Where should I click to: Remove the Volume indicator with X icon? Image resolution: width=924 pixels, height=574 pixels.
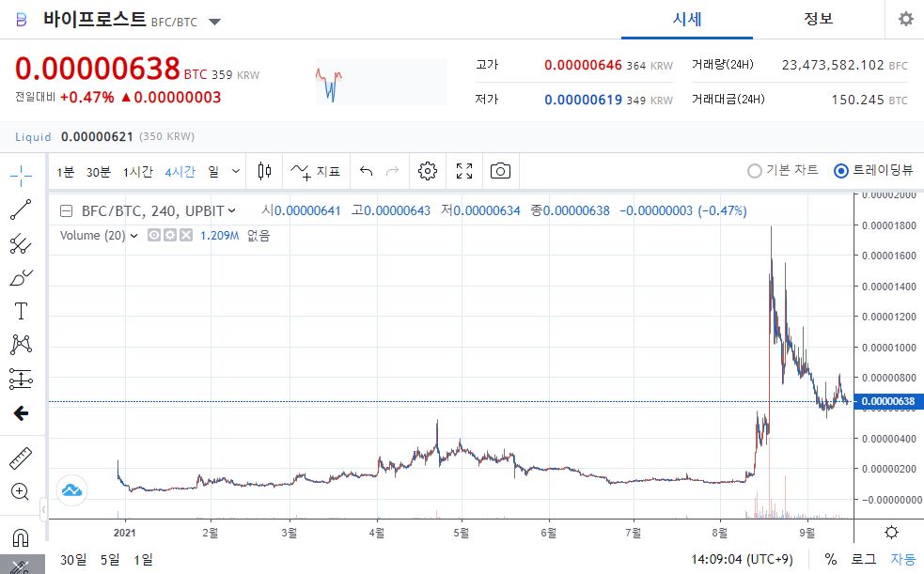click(x=185, y=236)
